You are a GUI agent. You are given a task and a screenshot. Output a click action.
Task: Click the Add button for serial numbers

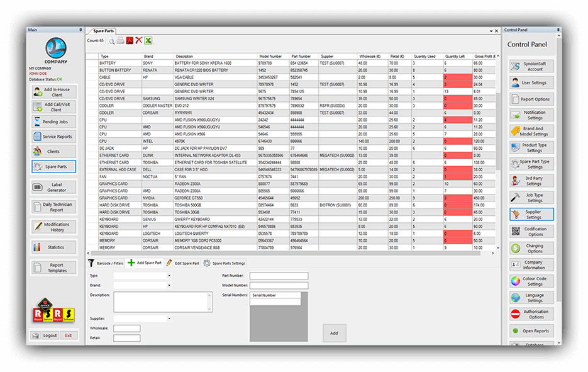pyautogui.click(x=334, y=333)
